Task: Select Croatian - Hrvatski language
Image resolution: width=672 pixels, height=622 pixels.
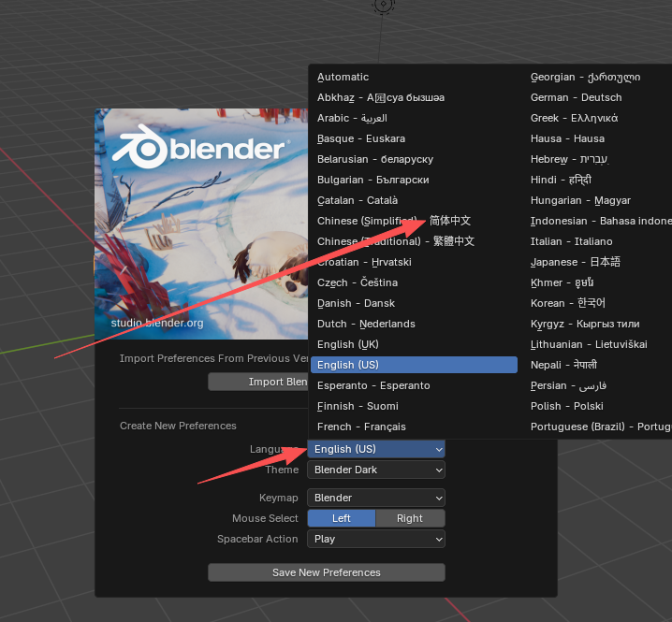Action: point(414,262)
